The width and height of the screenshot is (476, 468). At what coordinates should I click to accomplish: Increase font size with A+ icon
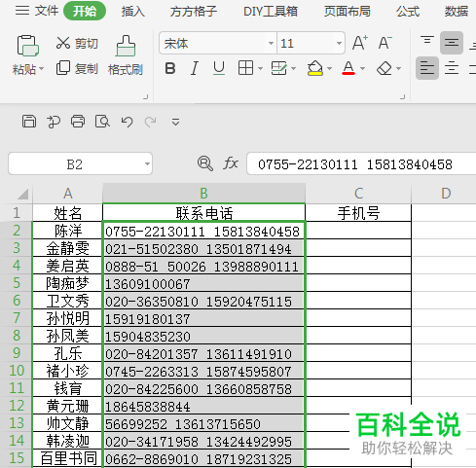point(360,43)
